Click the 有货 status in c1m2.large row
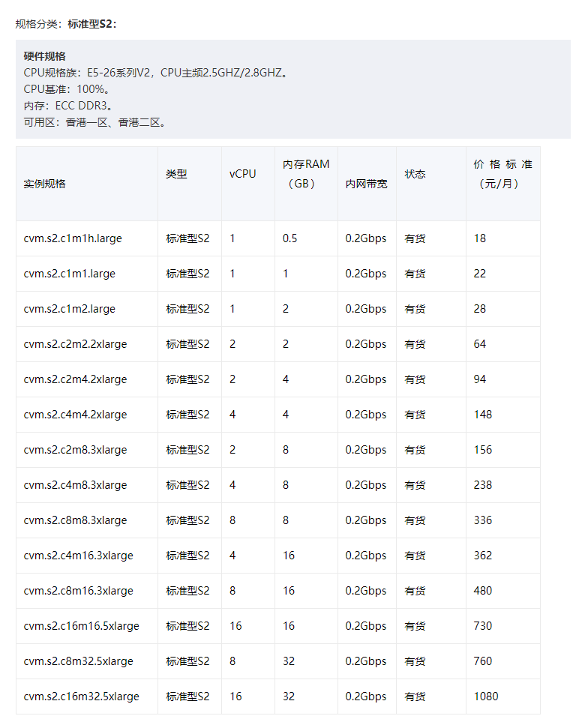This screenshot has width=585, height=728. (415, 309)
